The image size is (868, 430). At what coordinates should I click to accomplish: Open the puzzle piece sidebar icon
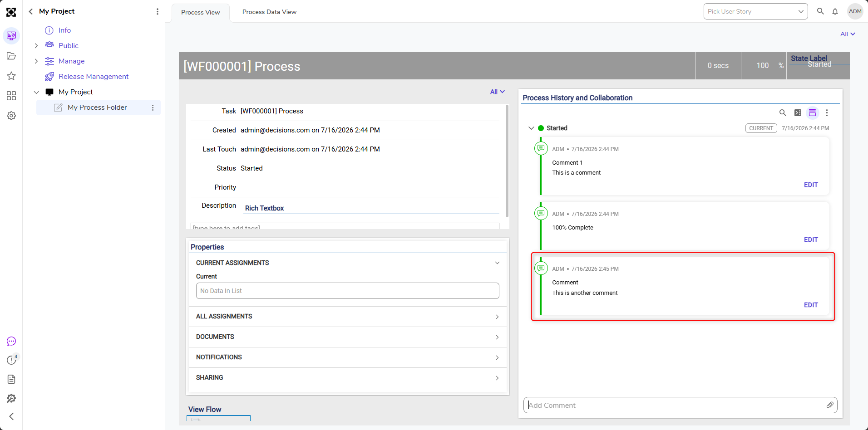[11, 398]
